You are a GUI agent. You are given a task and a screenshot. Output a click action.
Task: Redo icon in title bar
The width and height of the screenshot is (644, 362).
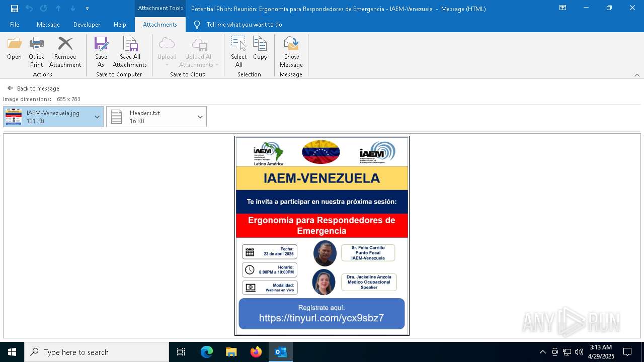coord(44,9)
